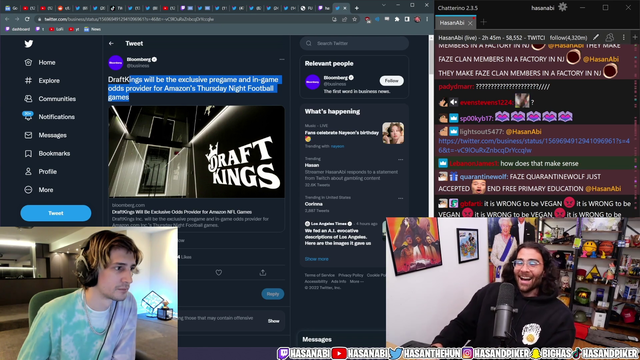Screen dimensions: 640x360
Task: Open the Chrome side panel icon
Action: 407,19
